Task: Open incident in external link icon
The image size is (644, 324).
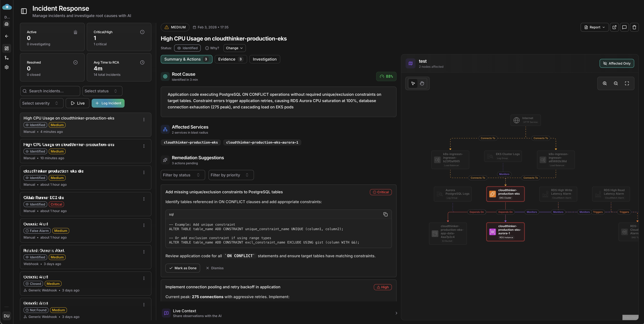Action: 614,27
